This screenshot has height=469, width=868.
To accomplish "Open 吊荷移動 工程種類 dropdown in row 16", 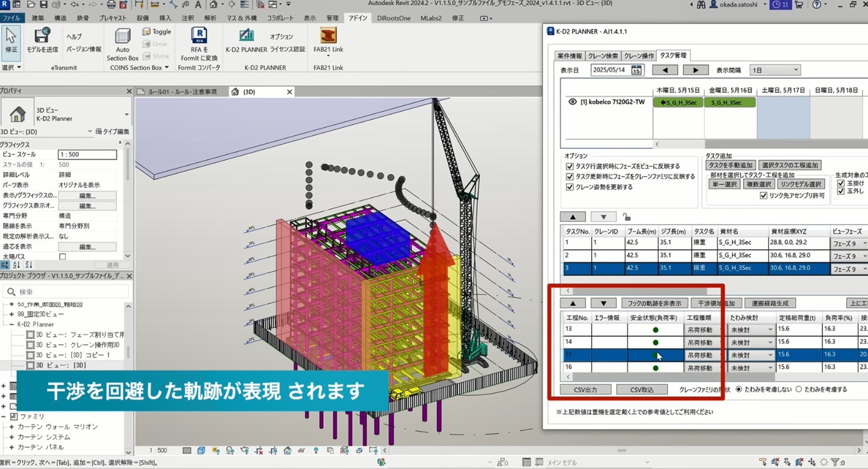I will [x=704, y=368].
